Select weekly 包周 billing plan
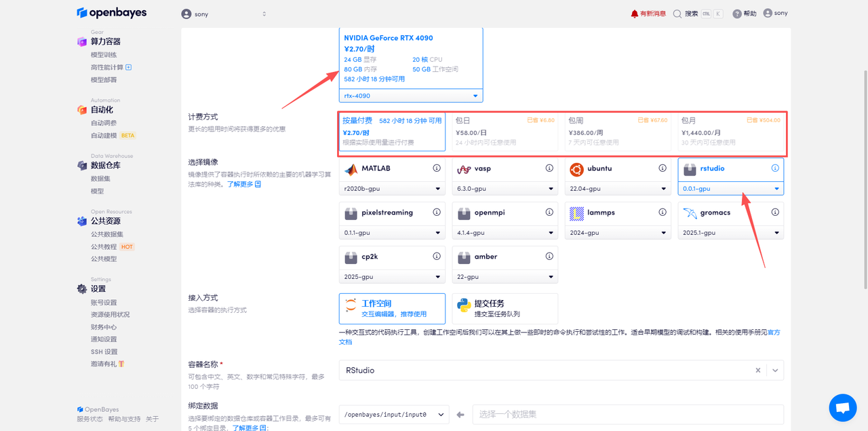 click(x=618, y=132)
